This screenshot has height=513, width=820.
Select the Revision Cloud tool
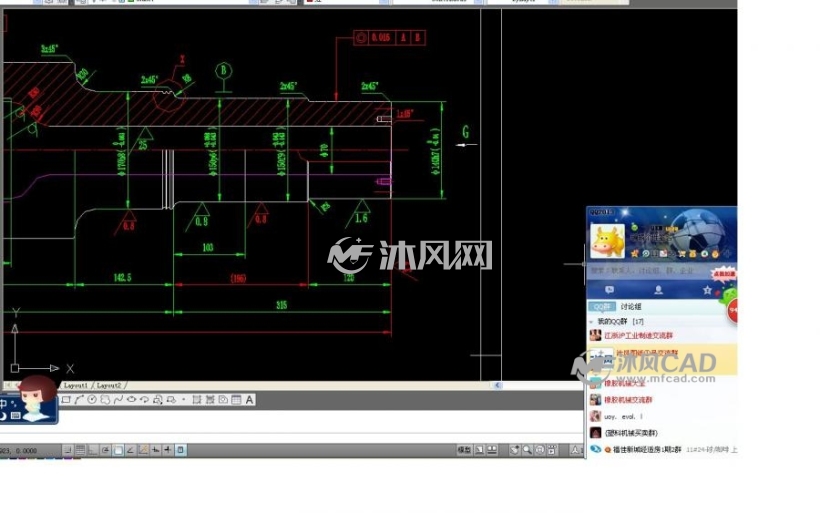[105, 400]
